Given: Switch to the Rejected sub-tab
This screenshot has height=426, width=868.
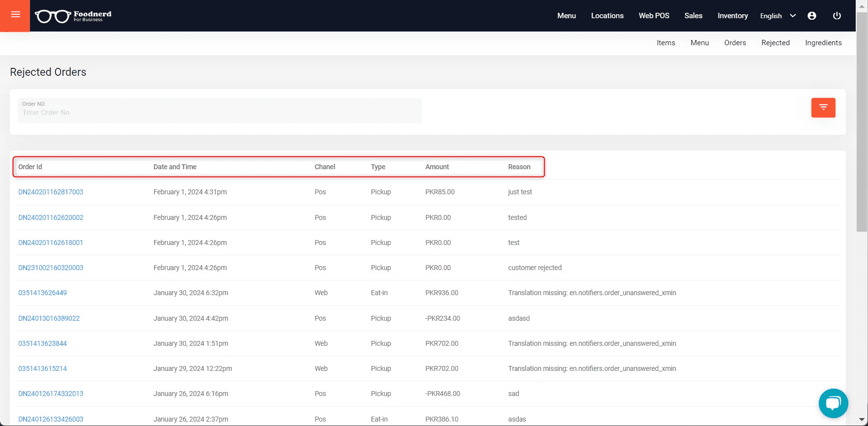Looking at the screenshot, I should [x=775, y=43].
